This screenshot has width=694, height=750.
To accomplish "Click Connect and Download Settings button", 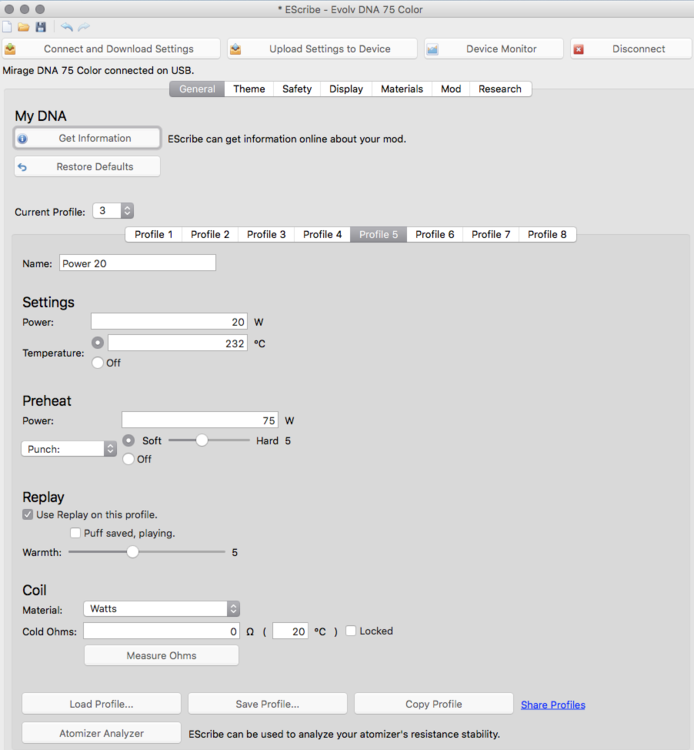I will (111, 49).
